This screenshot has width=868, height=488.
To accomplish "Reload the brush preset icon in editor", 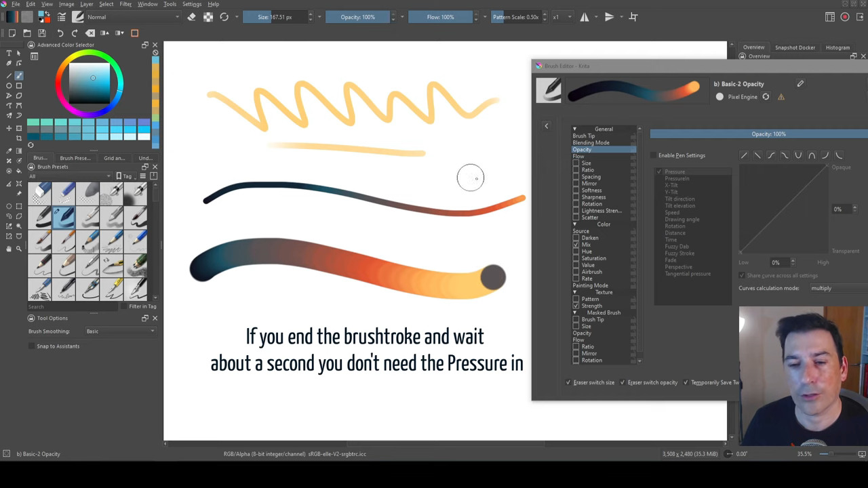I will 766,97.
